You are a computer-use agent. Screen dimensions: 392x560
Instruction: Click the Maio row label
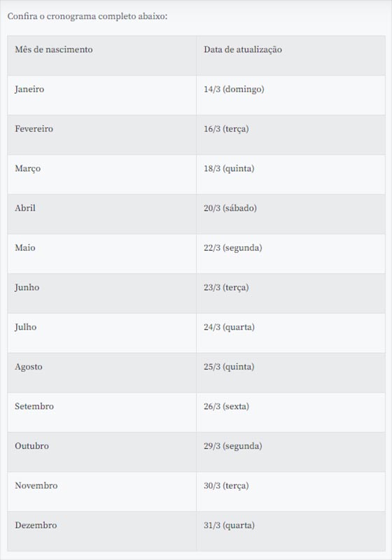point(25,248)
